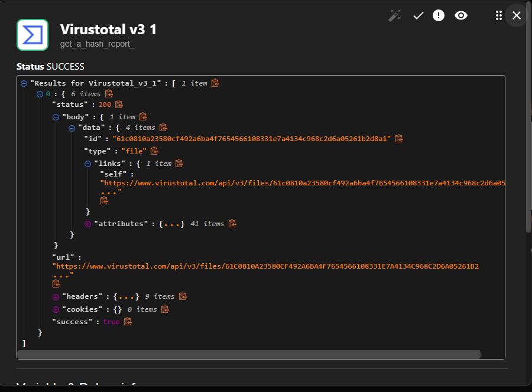Copy the links object
The height and width of the screenshot is (392, 532).
tap(179, 164)
